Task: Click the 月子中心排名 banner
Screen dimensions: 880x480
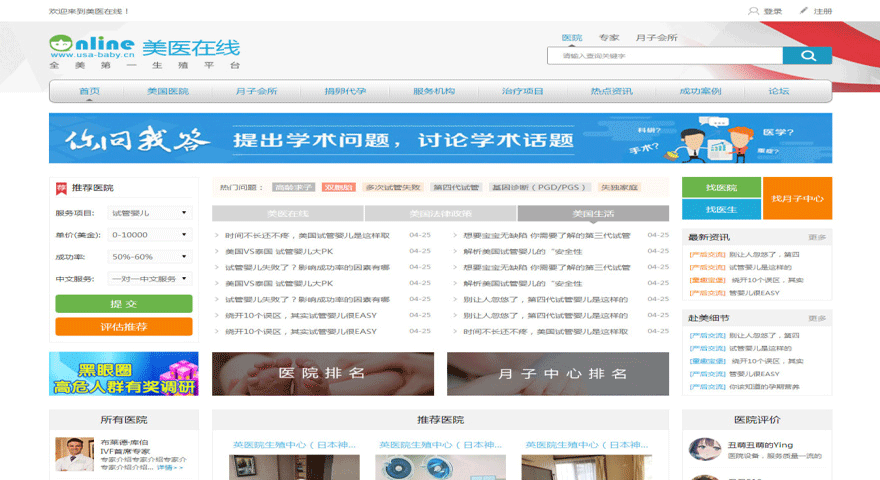Action: (558, 374)
